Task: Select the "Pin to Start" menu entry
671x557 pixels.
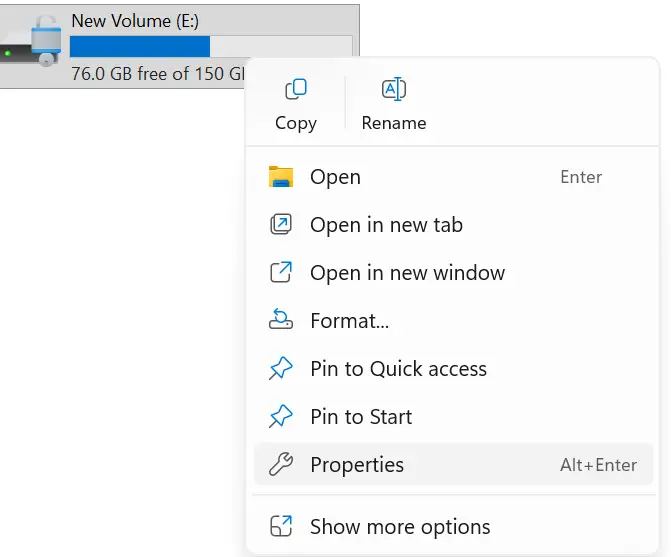Action: pos(361,417)
